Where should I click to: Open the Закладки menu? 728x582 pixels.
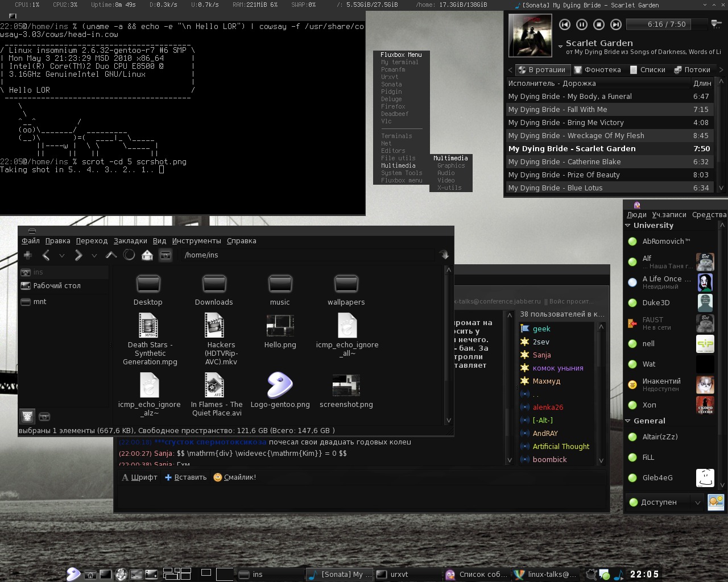[x=130, y=240]
